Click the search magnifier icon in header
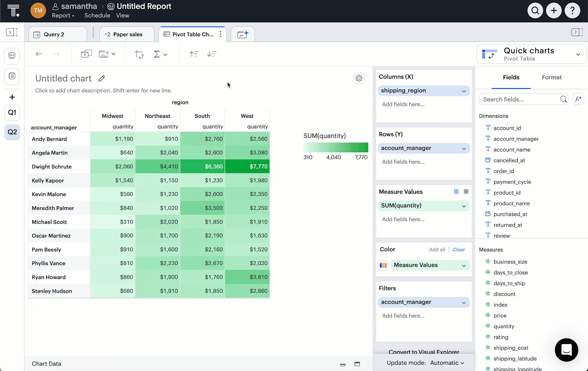This screenshot has width=588, height=371. pyautogui.click(x=535, y=11)
